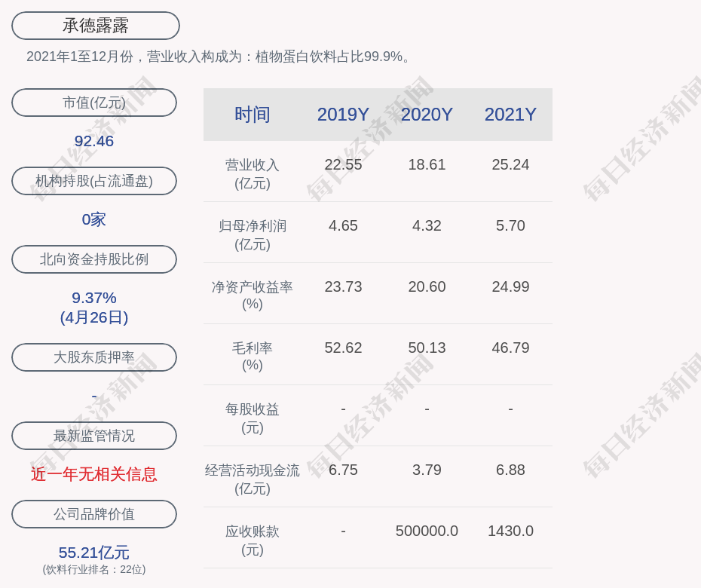This screenshot has height=588, width=701.
Task: Select the (4月26日) date text
Action: point(94,317)
